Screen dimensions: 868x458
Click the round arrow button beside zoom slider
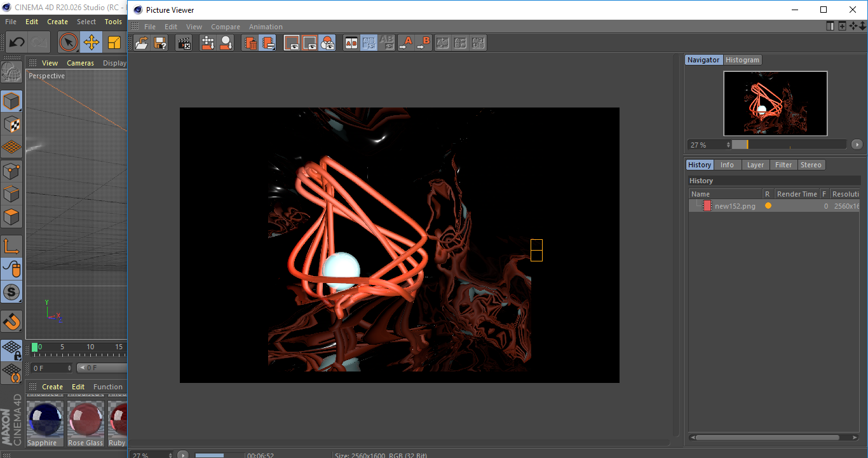(x=857, y=145)
